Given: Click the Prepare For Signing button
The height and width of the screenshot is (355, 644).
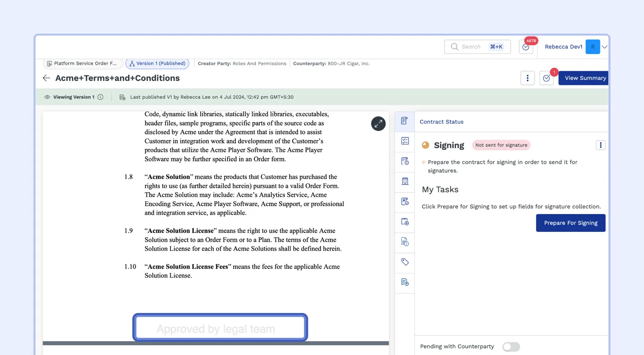Looking at the screenshot, I should 571,223.
